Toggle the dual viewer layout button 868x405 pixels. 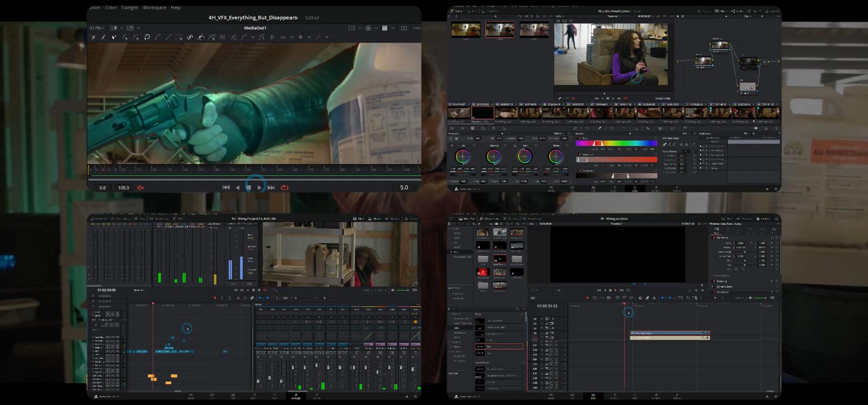point(404,28)
